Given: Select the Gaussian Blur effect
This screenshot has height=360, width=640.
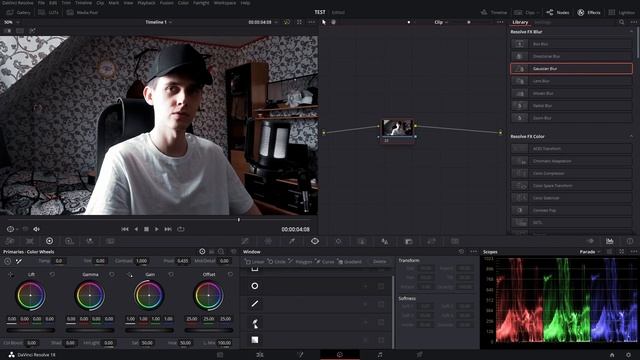Looking at the screenshot, I should pyautogui.click(x=571, y=69).
